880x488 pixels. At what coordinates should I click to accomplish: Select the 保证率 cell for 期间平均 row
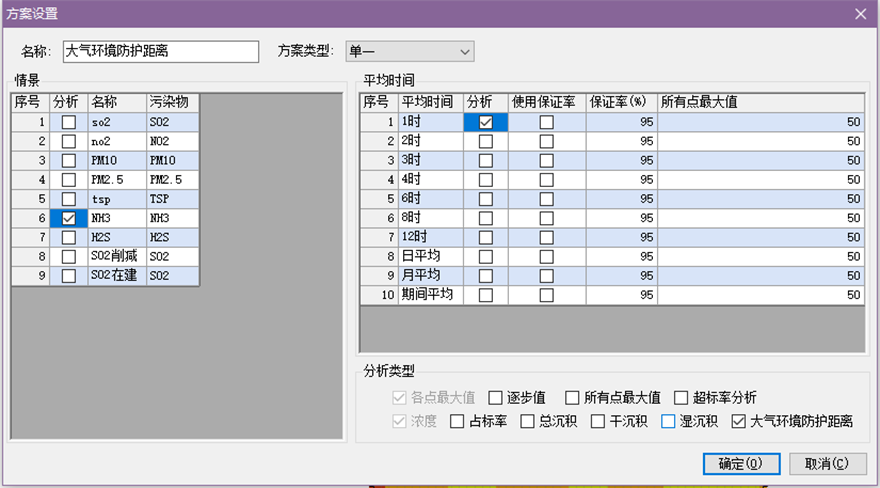point(620,295)
